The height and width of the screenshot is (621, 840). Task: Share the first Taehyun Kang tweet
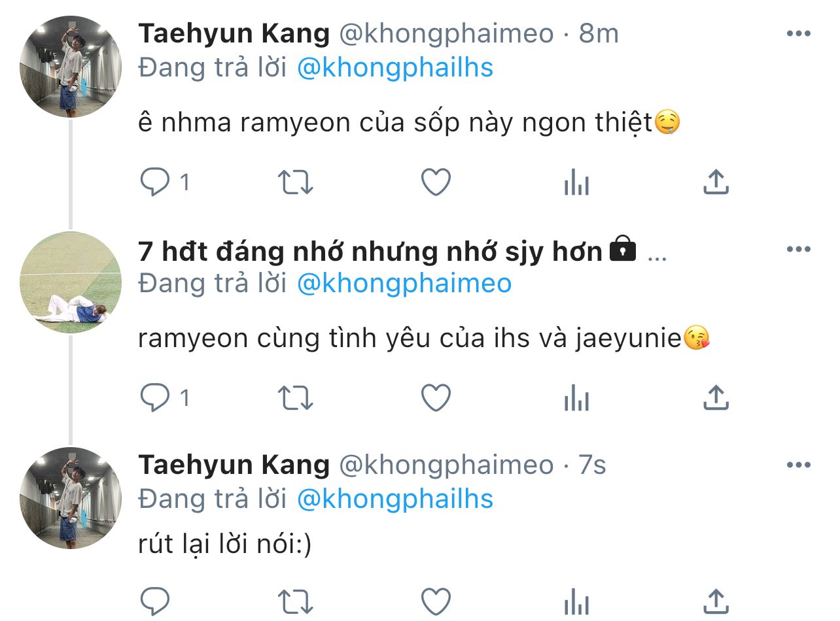[x=716, y=182]
